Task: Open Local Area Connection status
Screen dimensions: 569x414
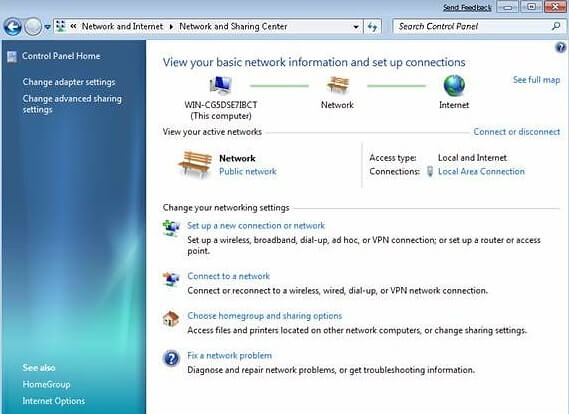Action: 481,171
